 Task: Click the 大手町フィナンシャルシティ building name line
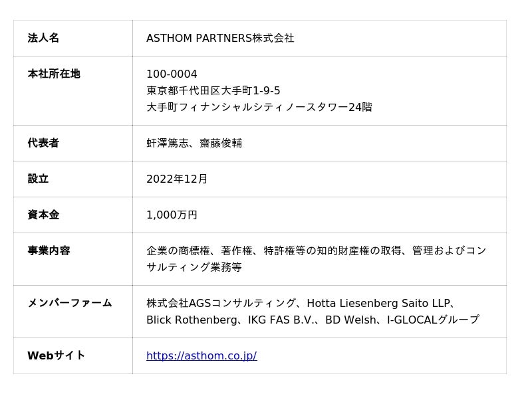pyautogui.click(x=259, y=107)
